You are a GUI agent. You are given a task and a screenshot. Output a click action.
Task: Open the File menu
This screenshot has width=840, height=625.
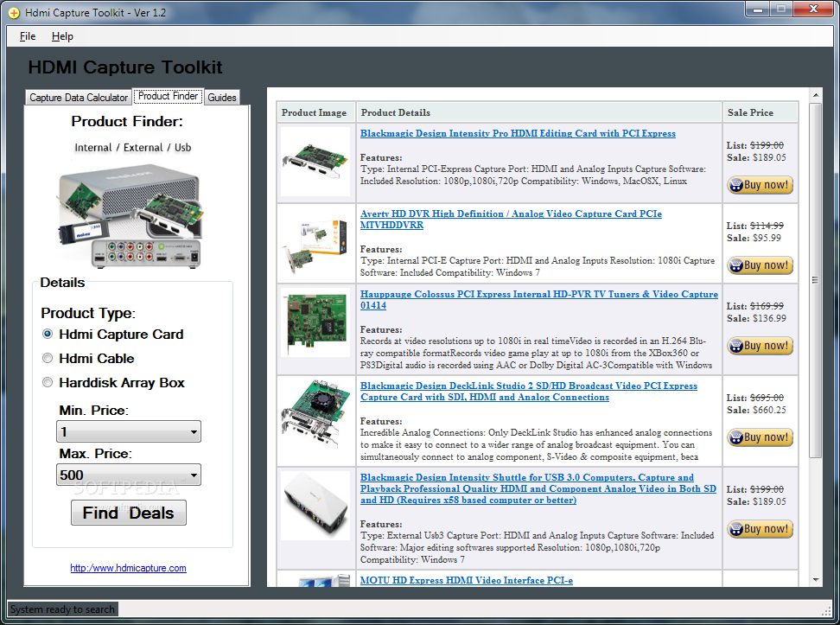28,36
